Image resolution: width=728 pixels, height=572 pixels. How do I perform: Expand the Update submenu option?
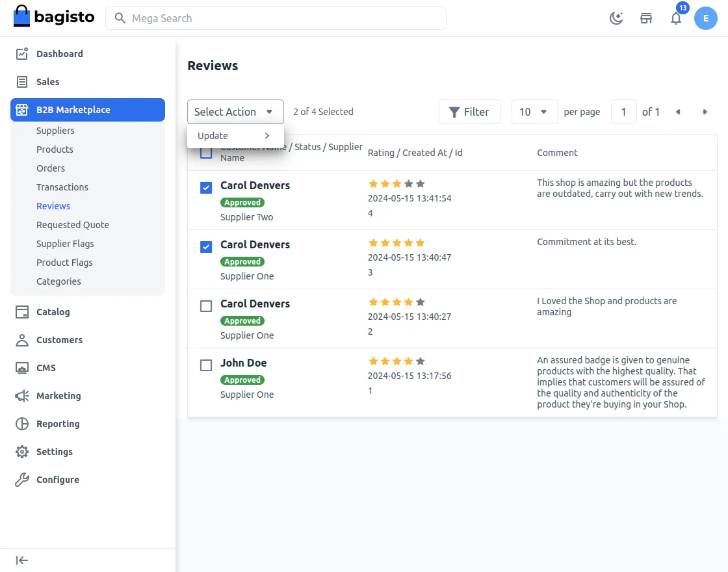235,136
